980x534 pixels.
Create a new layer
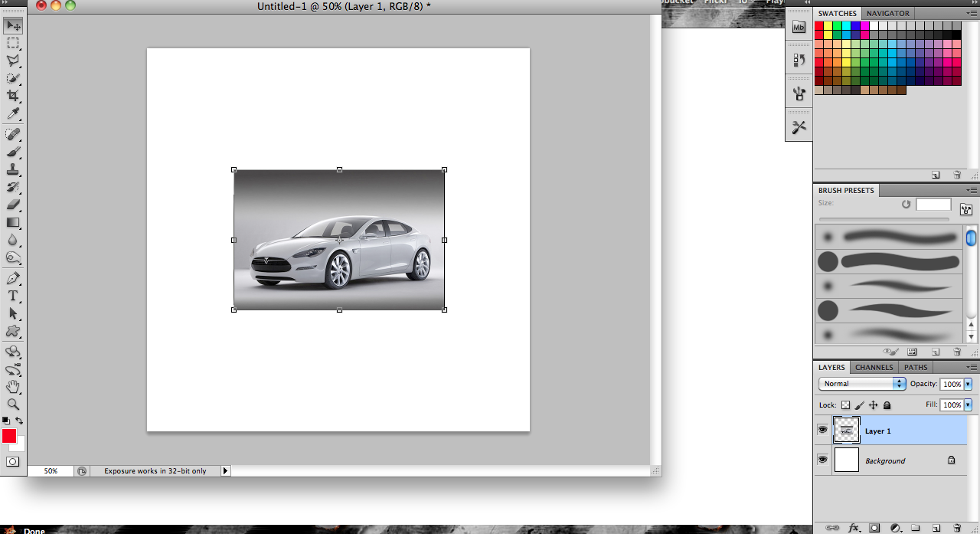pos(936,528)
